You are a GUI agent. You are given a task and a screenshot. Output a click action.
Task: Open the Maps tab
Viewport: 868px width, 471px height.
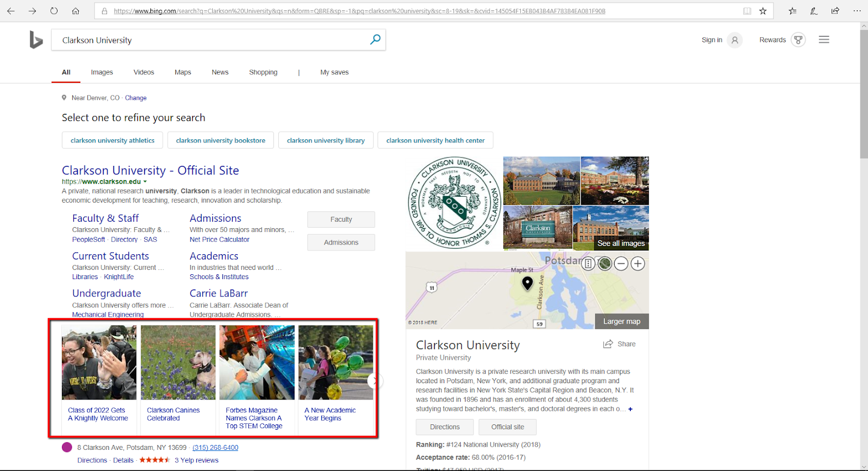(x=183, y=72)
